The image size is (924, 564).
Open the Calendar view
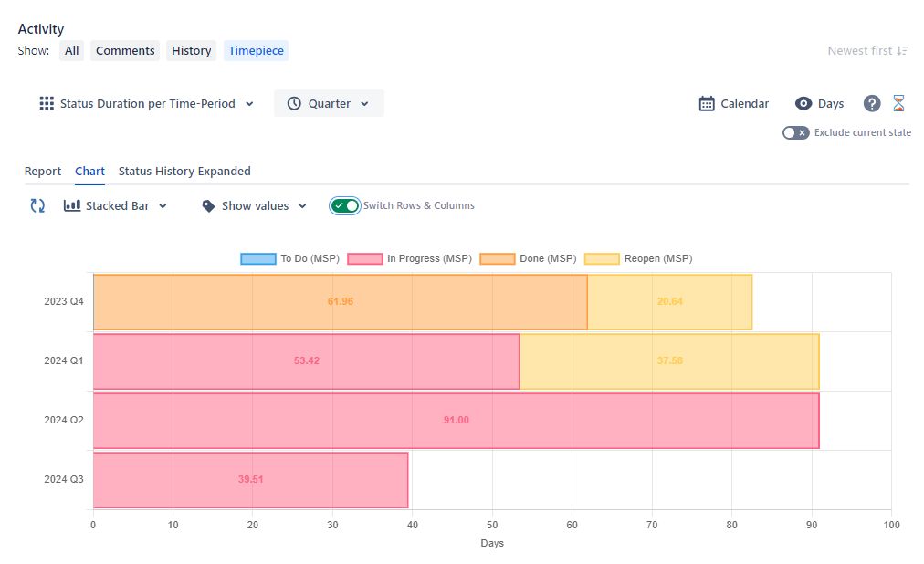point(733,103)
